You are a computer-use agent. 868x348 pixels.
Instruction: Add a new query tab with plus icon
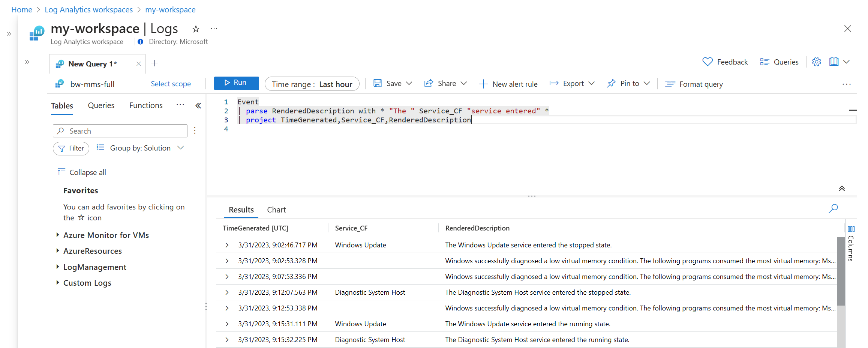[x=154, y=63]
